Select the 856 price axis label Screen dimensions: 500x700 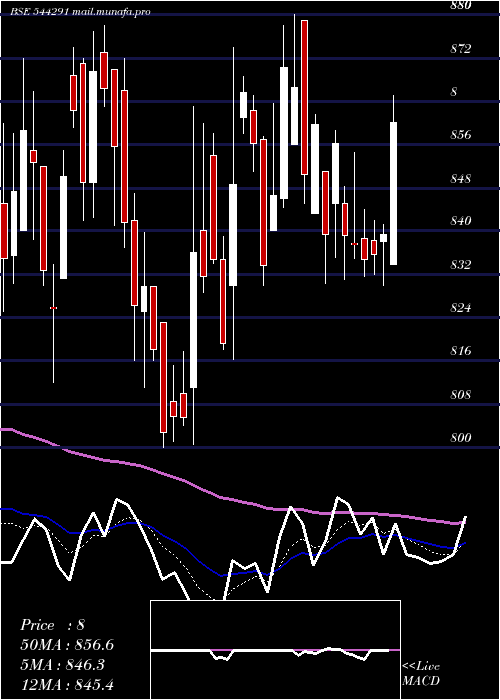point(460,135)
